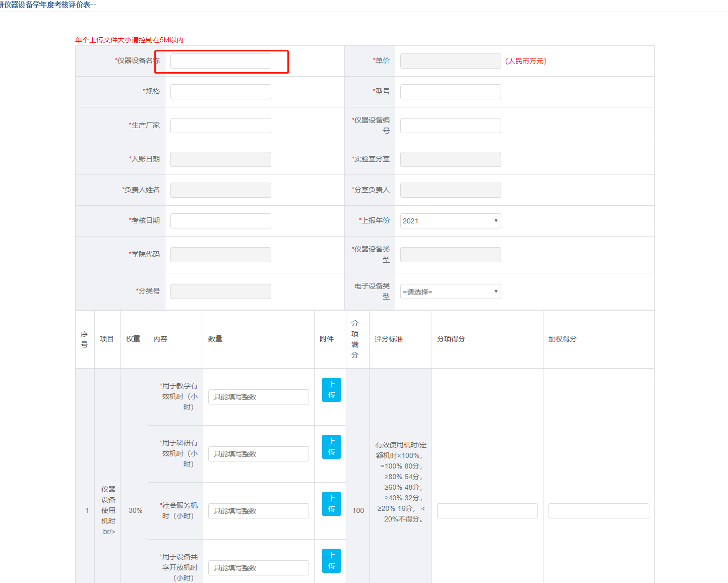
Task: Focus the 型号 input box
Action: (x=450, y=92)
